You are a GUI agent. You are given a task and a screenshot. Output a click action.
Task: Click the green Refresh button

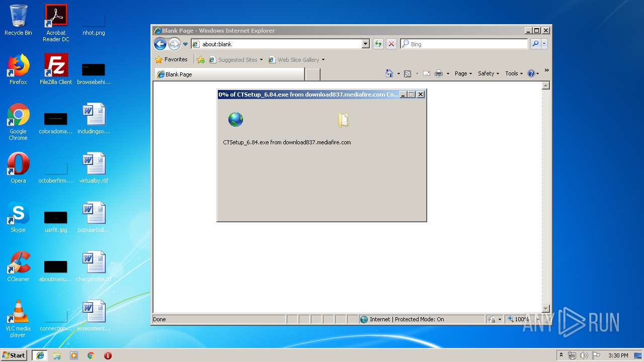[378, 44]
